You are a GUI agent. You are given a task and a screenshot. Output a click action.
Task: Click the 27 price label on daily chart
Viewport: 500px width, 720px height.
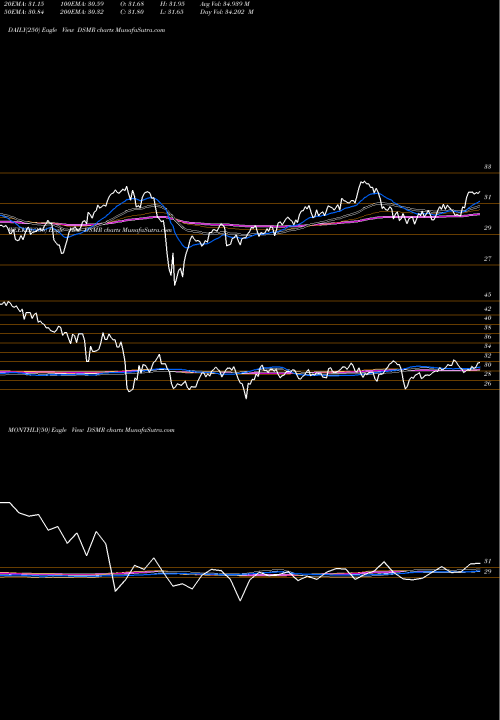(x=487, y=259)
